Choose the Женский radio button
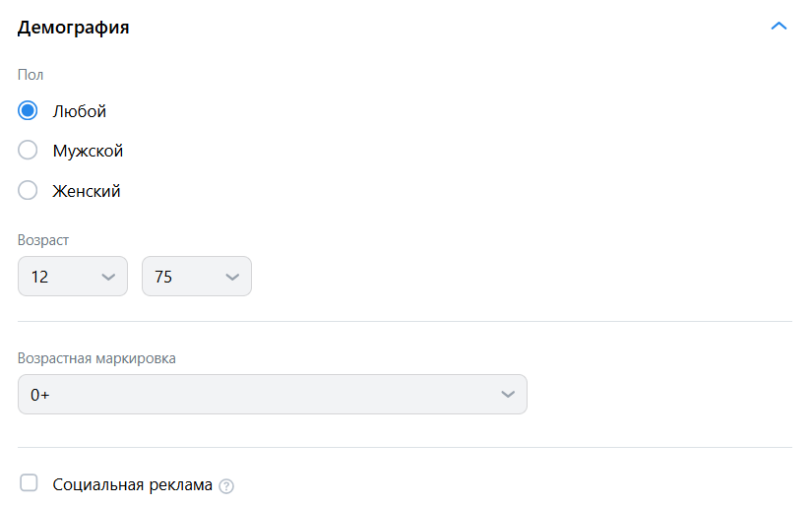 (x=28, y=191)
